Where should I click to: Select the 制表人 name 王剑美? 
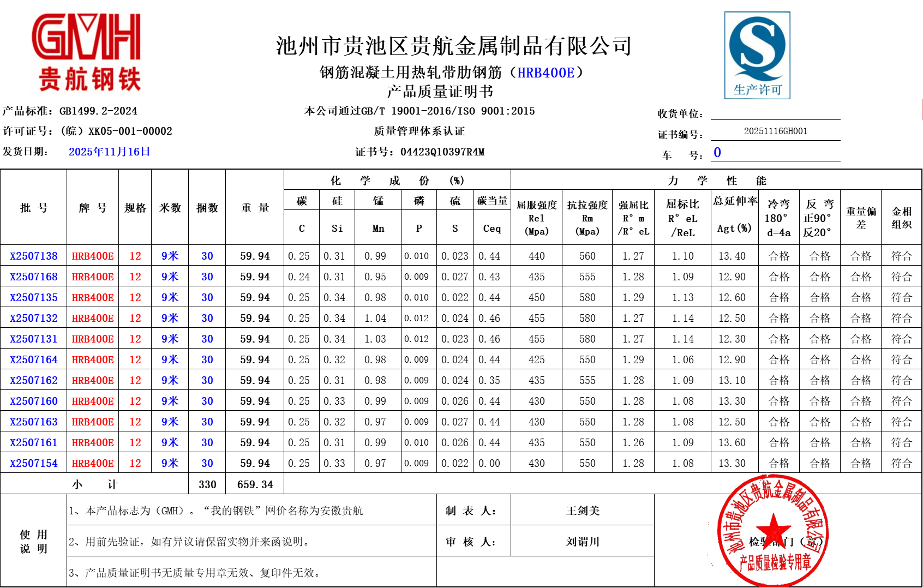pyautogui.click(x=582, y=511)
